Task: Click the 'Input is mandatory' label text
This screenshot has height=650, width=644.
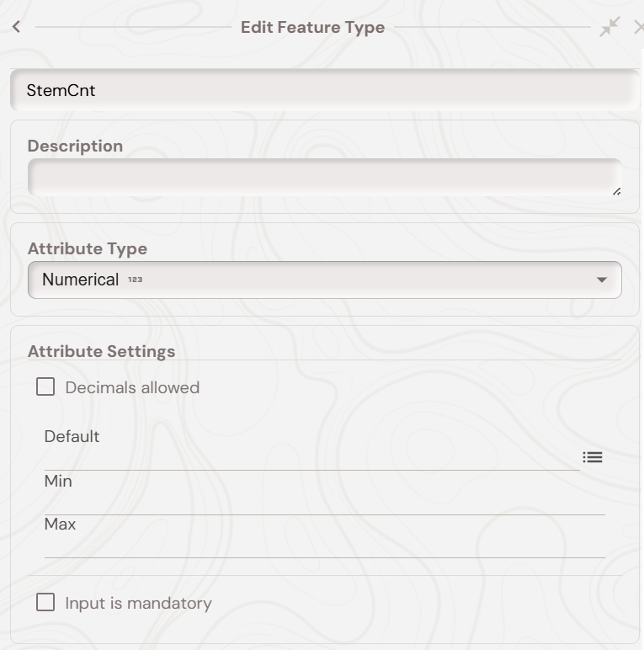Action: [x=138, y=604]
